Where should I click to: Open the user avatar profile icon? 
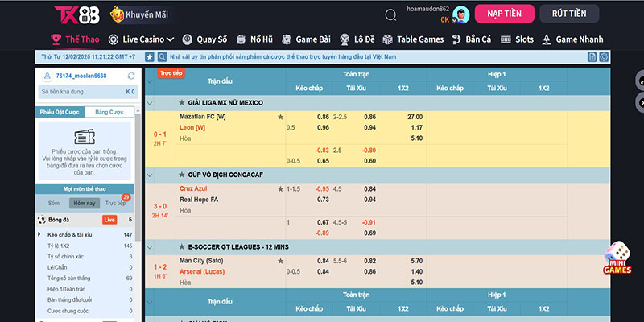coord(460,14)
